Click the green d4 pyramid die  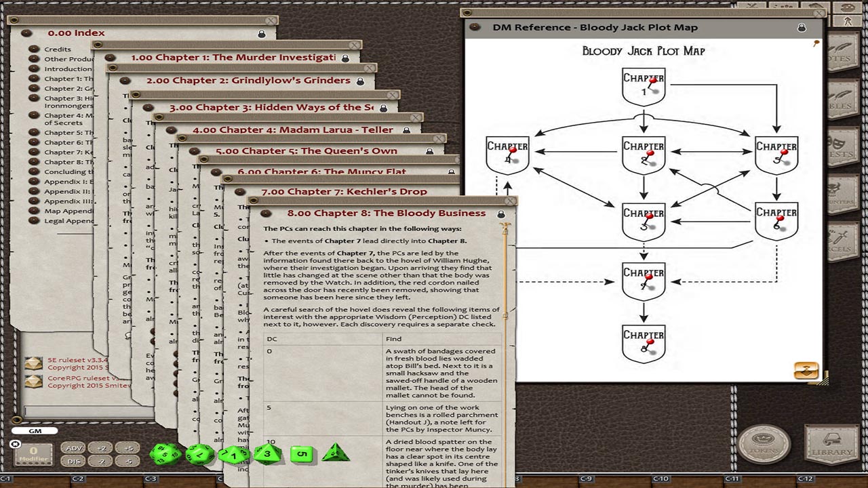coord(335,453)
